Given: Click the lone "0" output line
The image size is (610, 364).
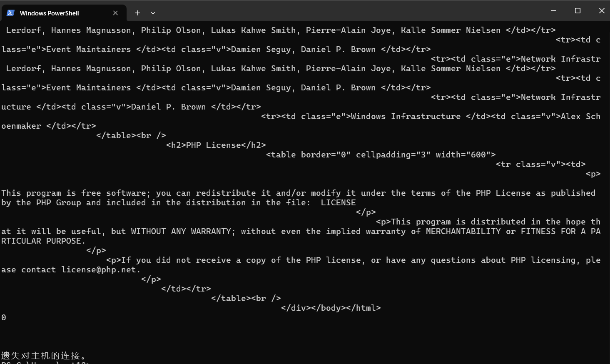Looking at the screenshot, I should click(x=4, y=317).
